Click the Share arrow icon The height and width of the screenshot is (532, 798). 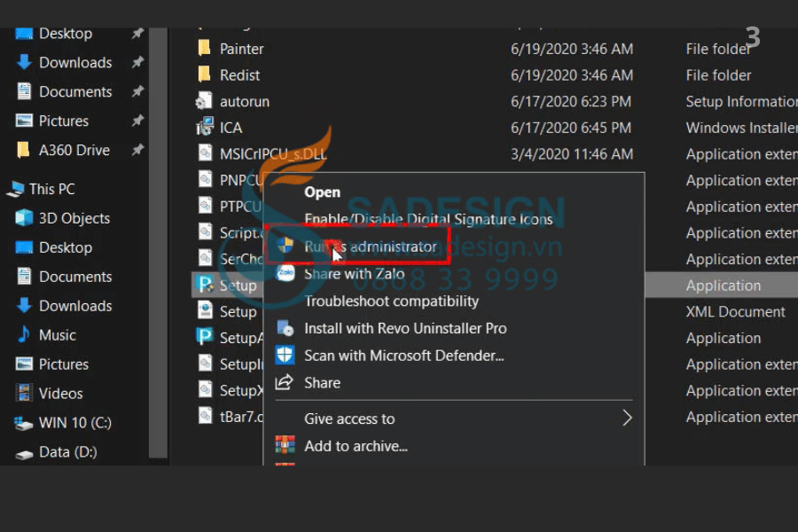click(x=285, y=383)
